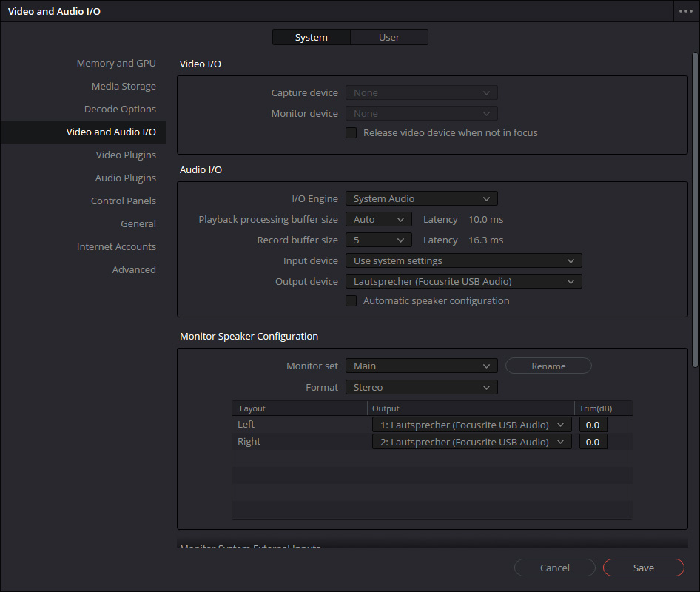Viewport: 700px width, 592px height.
Task: Open Left channel output dropdown
Action: coord(471,425)
